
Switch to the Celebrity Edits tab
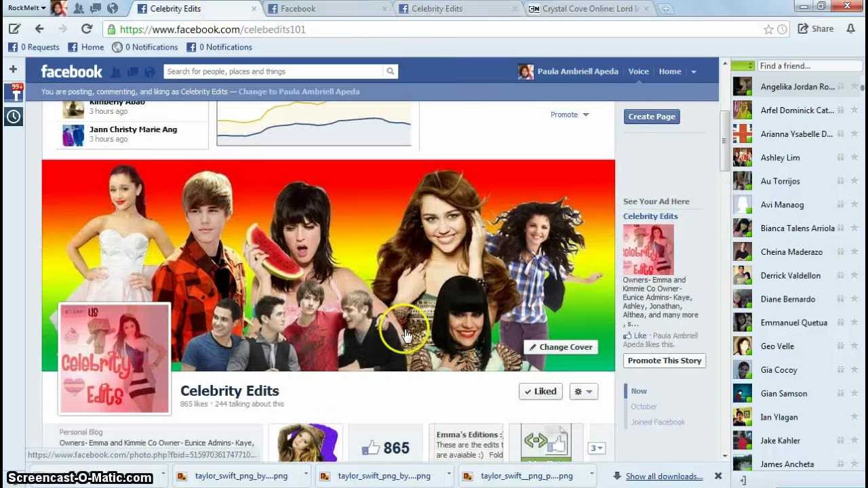[x=193, y=9]
